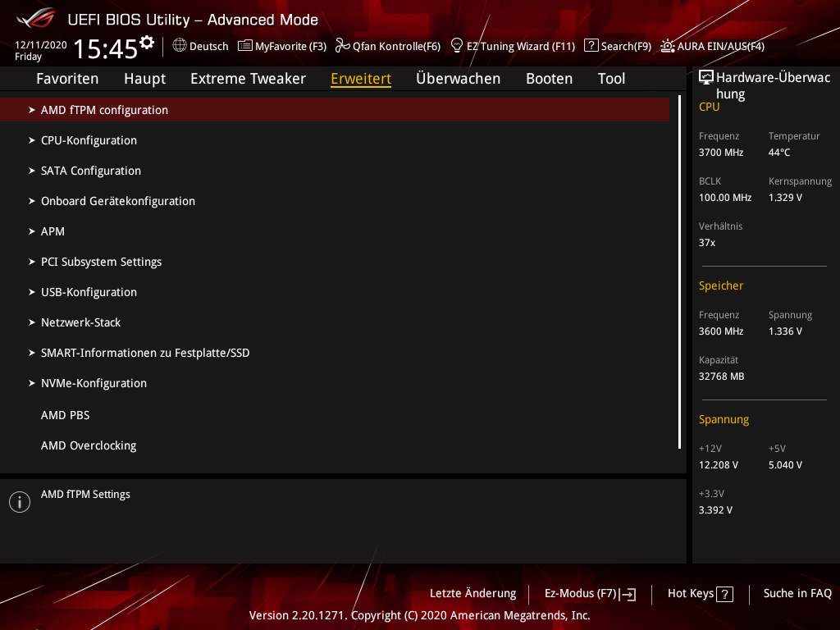Screen dimensions: 840x630
Task: Open the Überwachen tab
Action: [x=458, y=78]
